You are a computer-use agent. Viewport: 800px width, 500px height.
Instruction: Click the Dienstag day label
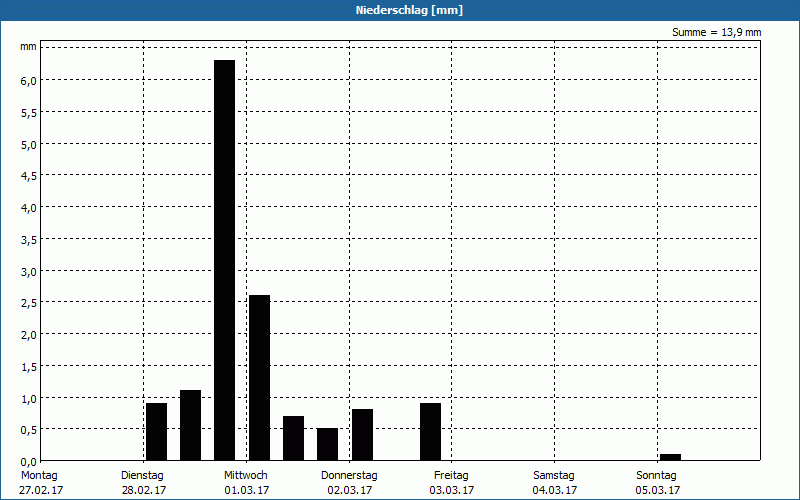(142, 476)
